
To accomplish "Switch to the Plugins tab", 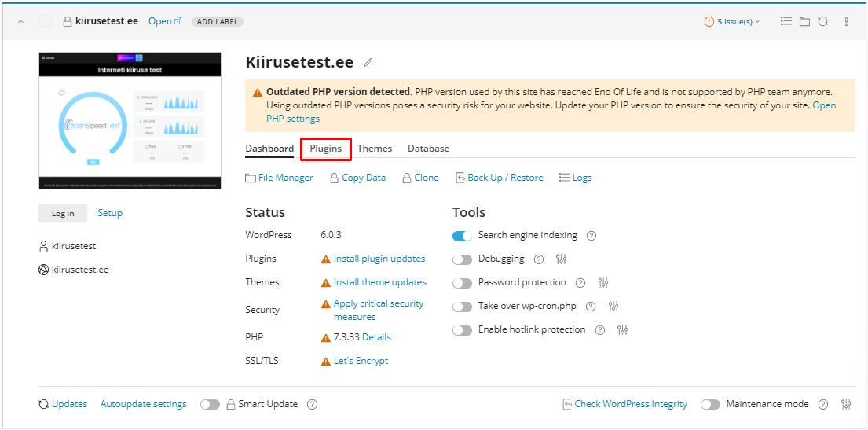I will tap(325, 149).
